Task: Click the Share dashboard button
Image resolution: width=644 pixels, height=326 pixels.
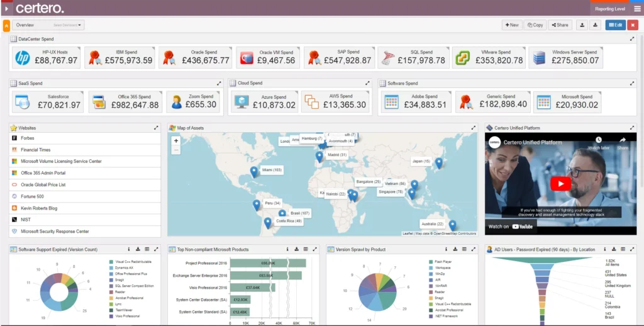Action: [560, 25]
